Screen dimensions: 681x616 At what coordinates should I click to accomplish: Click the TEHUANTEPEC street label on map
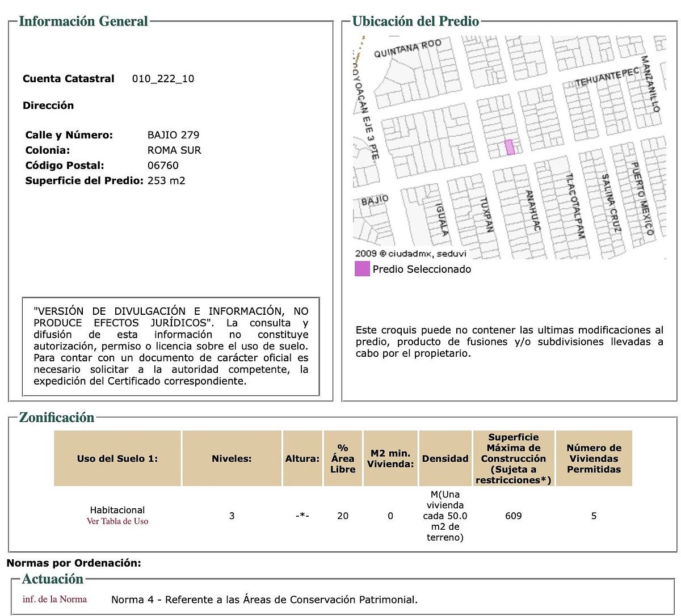[607, 77]
